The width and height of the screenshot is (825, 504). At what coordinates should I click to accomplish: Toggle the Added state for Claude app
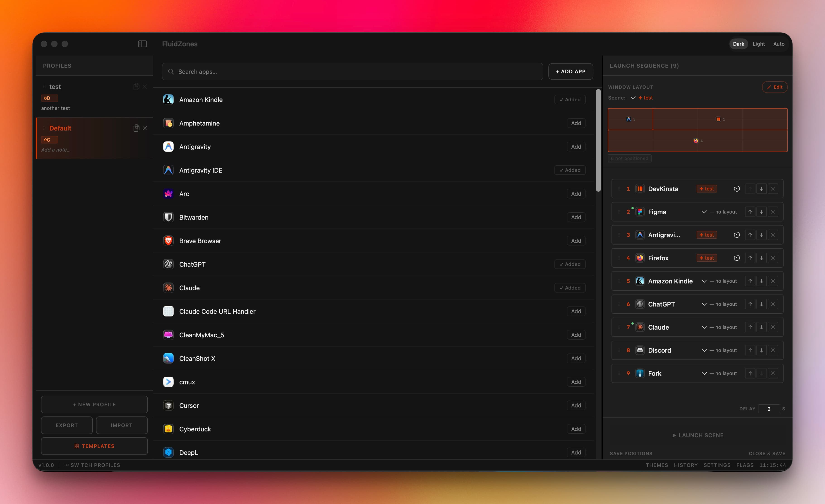point(570,288)
